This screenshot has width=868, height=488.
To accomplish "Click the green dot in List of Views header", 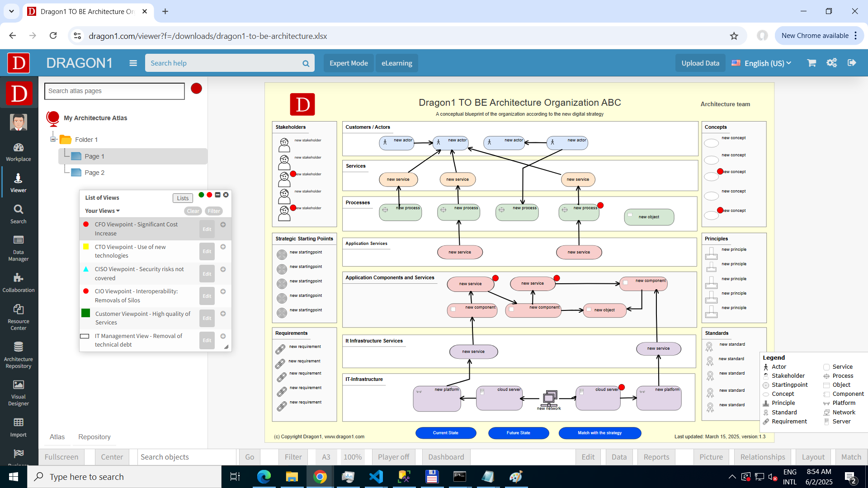I will click(201, 195).
